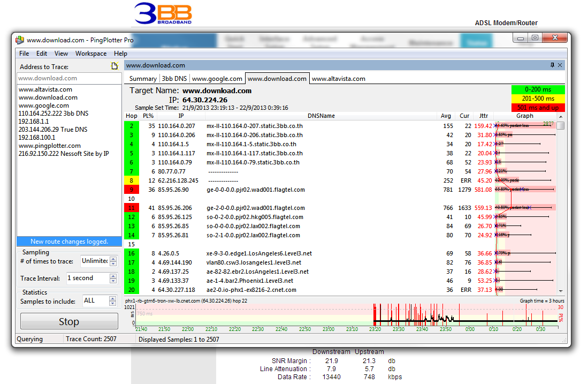Viewport: 588px width, 384px height.
Task: Click the Hop column header
Action: [x=131, y=116]
